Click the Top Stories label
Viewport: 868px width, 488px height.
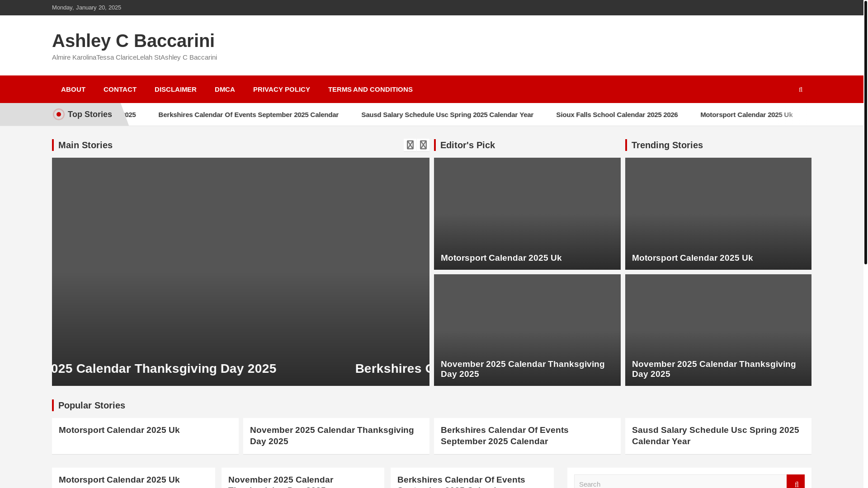[x=90, y=114]
